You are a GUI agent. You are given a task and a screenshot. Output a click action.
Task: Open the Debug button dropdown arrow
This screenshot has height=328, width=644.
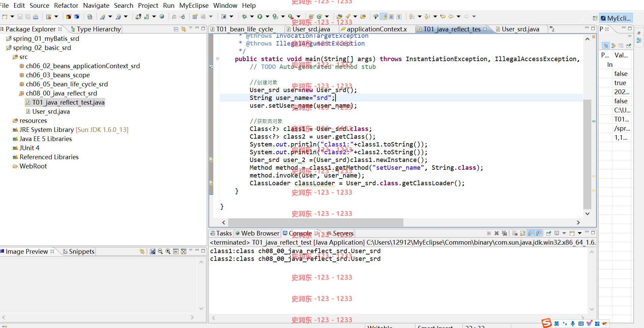click(252, 17)
